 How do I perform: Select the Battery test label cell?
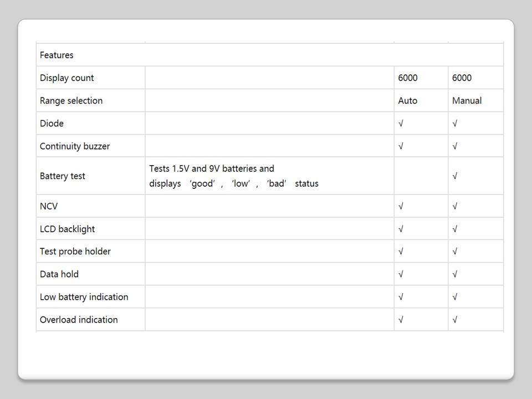point(63,176)
